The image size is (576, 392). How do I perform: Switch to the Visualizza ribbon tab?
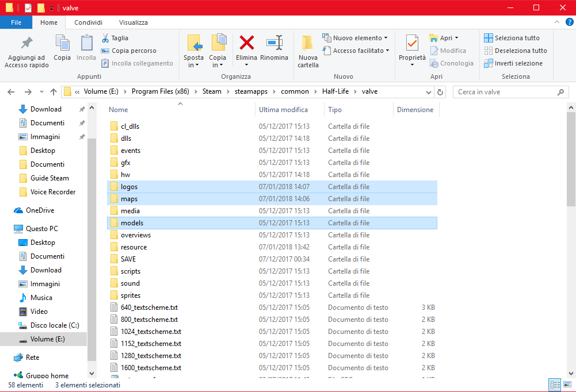pyautogui.click(x=133, y=22)
